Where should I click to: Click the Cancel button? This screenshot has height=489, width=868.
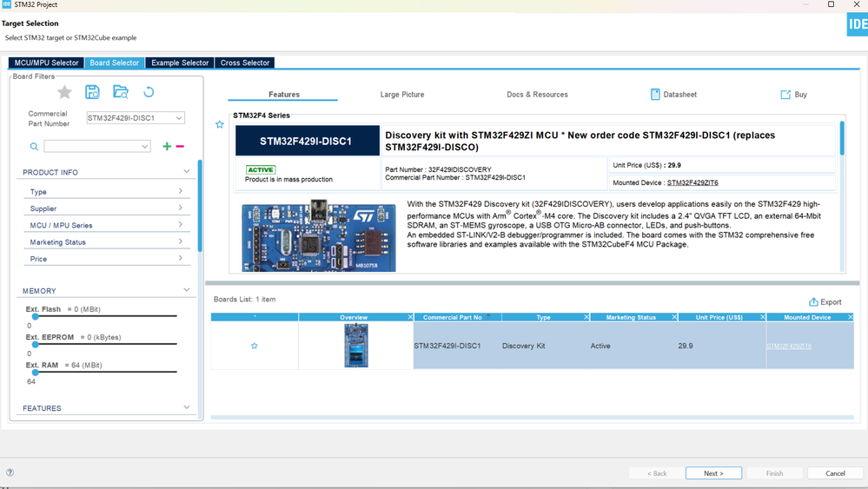[835, 473]
